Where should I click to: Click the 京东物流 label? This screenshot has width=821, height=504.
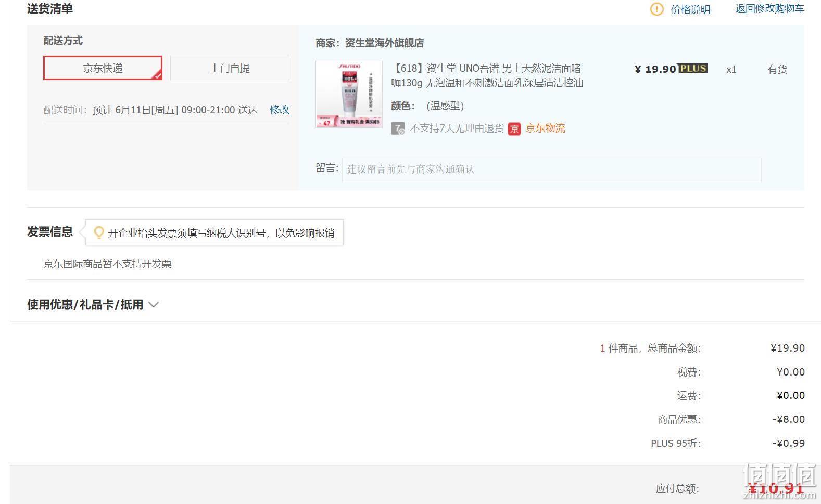click(x=545, y=128)
